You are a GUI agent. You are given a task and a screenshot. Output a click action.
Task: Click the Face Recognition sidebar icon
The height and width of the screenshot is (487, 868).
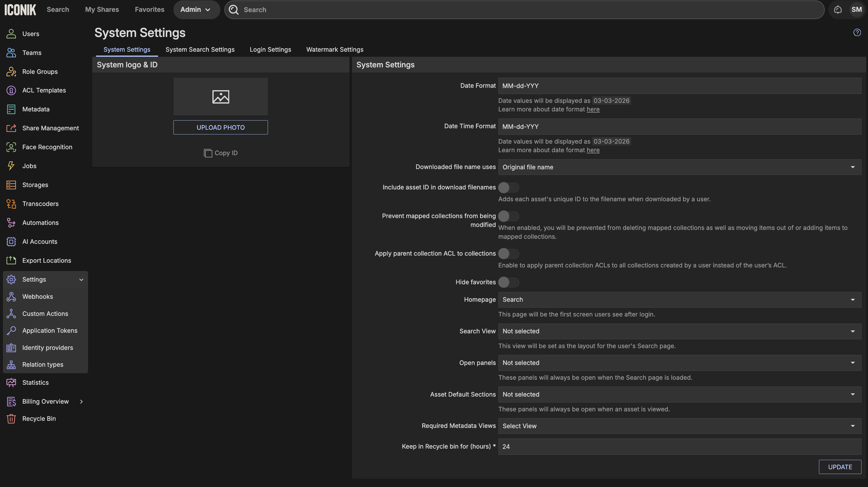click(11, 147)
